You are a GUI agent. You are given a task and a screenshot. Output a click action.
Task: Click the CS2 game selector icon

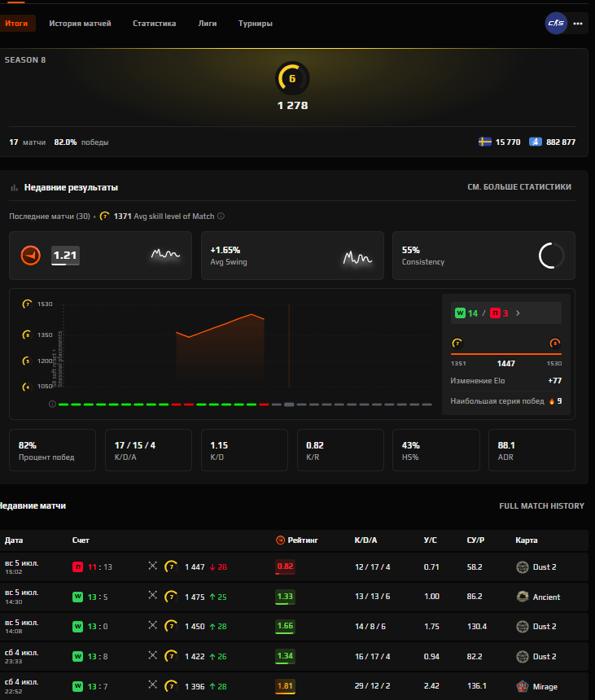click(x=556, y=24)
